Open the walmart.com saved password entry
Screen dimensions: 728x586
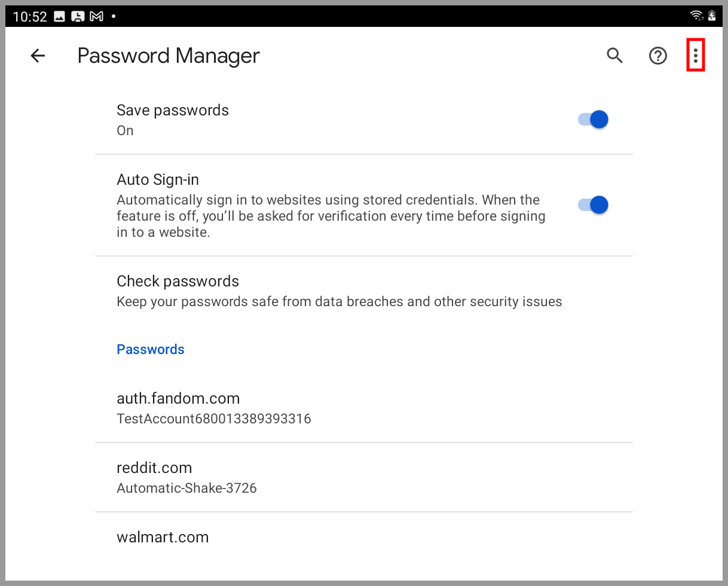[x=163, y=537]
